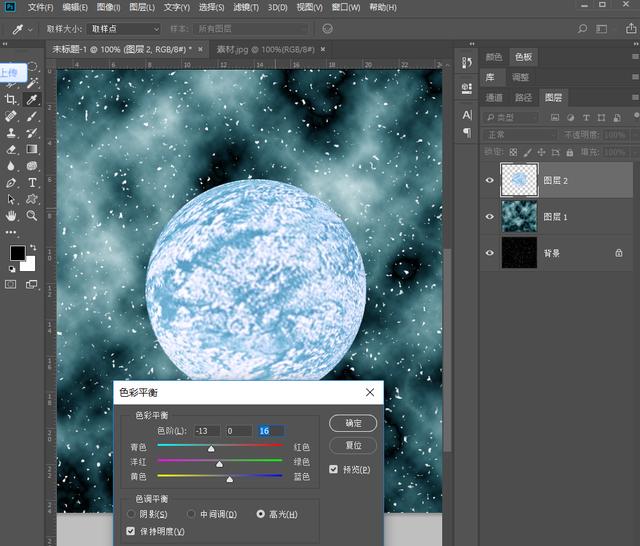This screenshot has width=640, height=546.
Task: Select the Eraser tool
Action: point(11,149)
